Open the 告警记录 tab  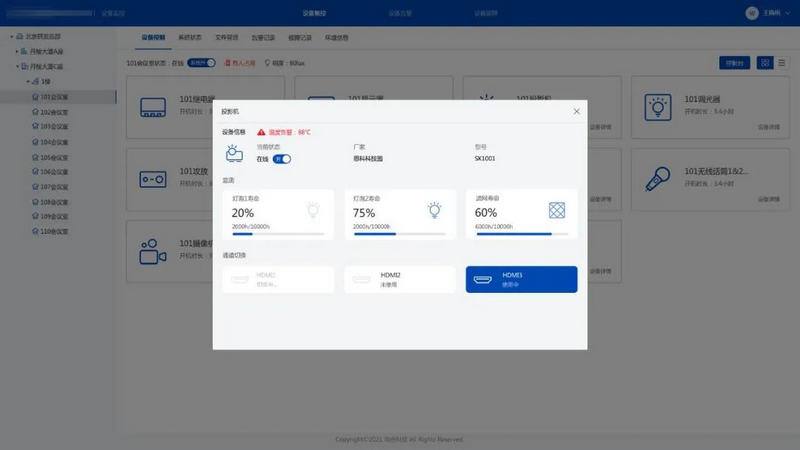[x=263, y=38]
